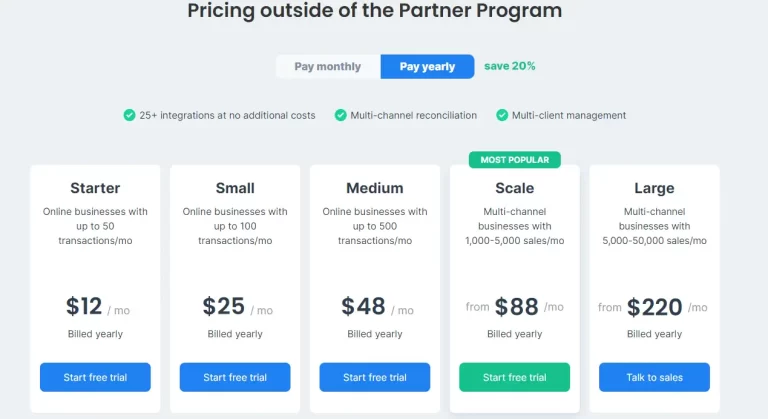The height and width of the screenshot is (419, 768).
Task: Start free trial for the Scale plan
Action: 515,377
